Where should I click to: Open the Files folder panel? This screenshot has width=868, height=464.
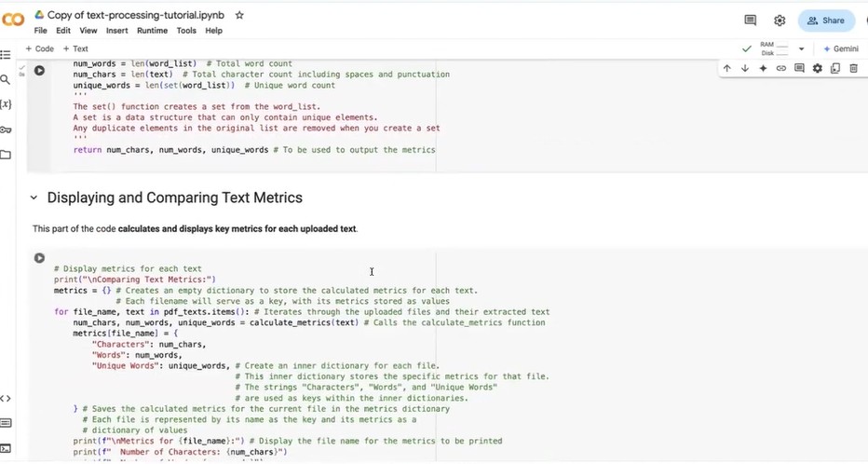pos(6,155)
